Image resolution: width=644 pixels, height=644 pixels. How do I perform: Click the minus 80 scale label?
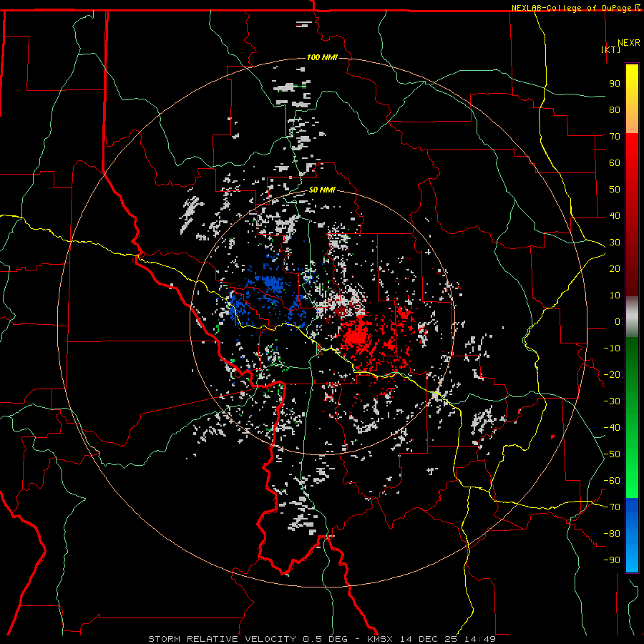(x=612, y=534)
